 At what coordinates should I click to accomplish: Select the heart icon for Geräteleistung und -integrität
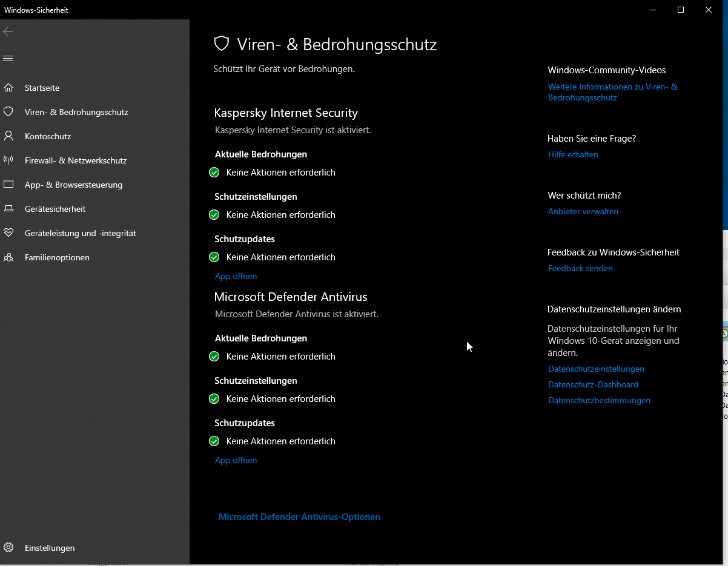pyautogui.click(x=8, y=233)
